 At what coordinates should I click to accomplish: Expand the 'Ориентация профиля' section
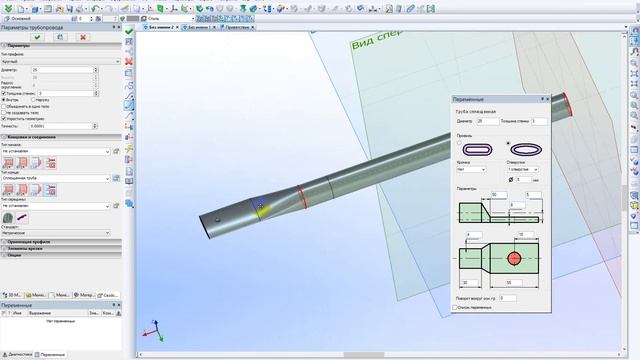coord(60,242)
